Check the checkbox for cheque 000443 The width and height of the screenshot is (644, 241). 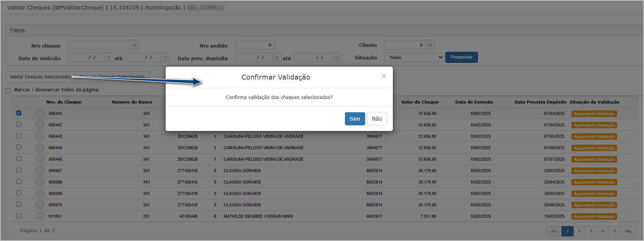19,136
